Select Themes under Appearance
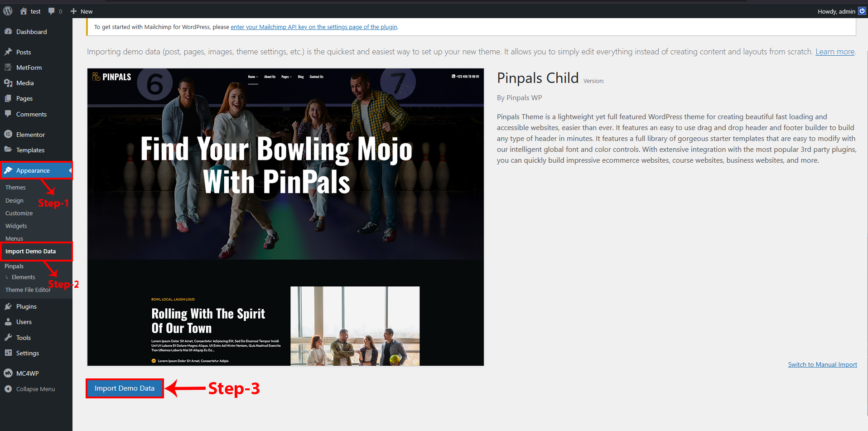The width and height of the screenshot is (868, 431). pyautogui.click(x=15, y=187)
